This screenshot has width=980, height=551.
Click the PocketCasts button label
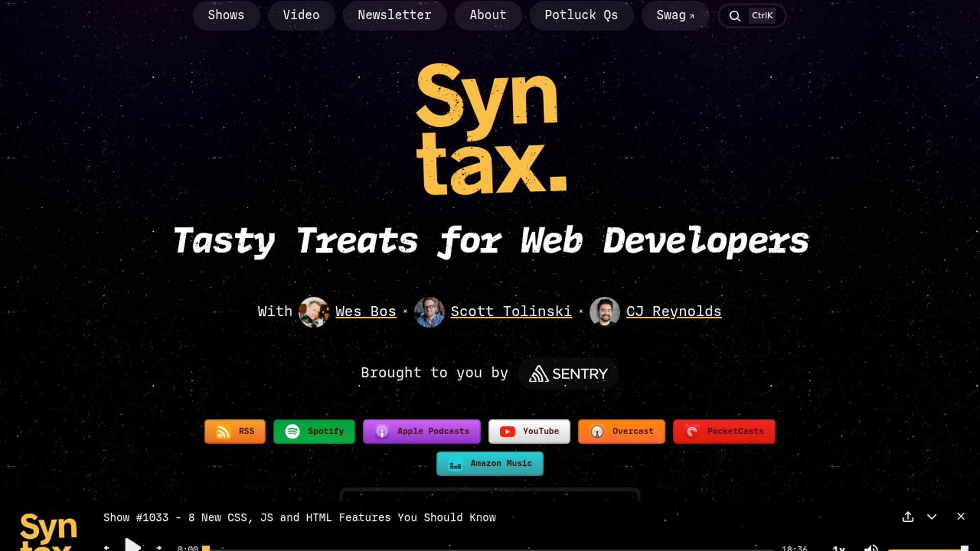pyautogui.click(x=736, y=431)
